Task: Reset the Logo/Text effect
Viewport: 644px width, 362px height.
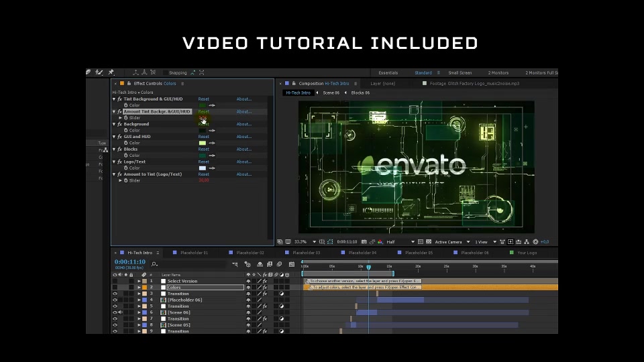Action: tap(204, 162)
